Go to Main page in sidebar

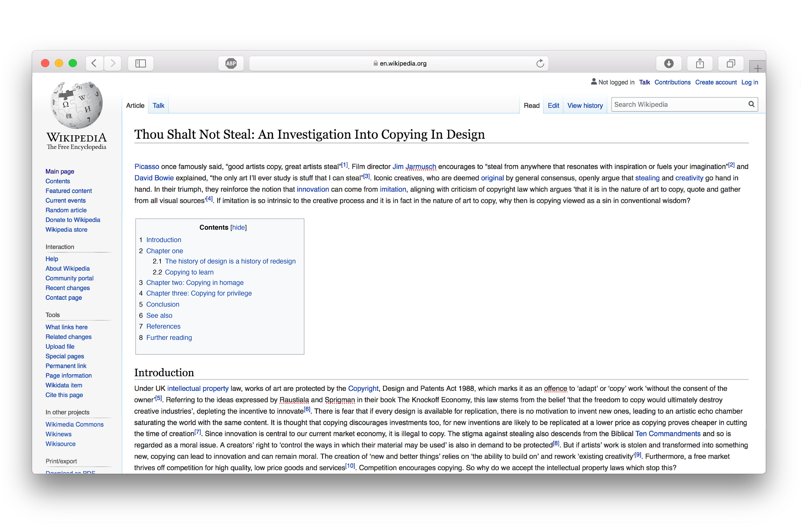click(x=60, y=171)
